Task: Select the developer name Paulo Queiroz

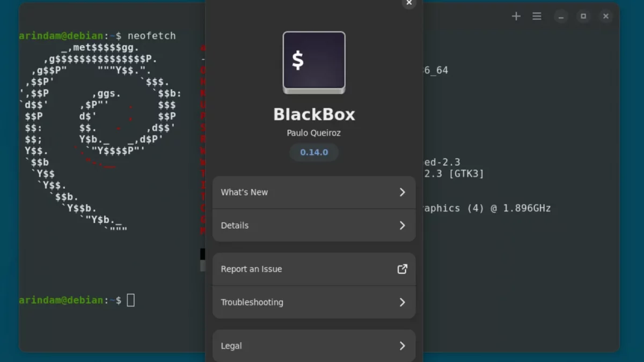Action: [x=314, y=133]
